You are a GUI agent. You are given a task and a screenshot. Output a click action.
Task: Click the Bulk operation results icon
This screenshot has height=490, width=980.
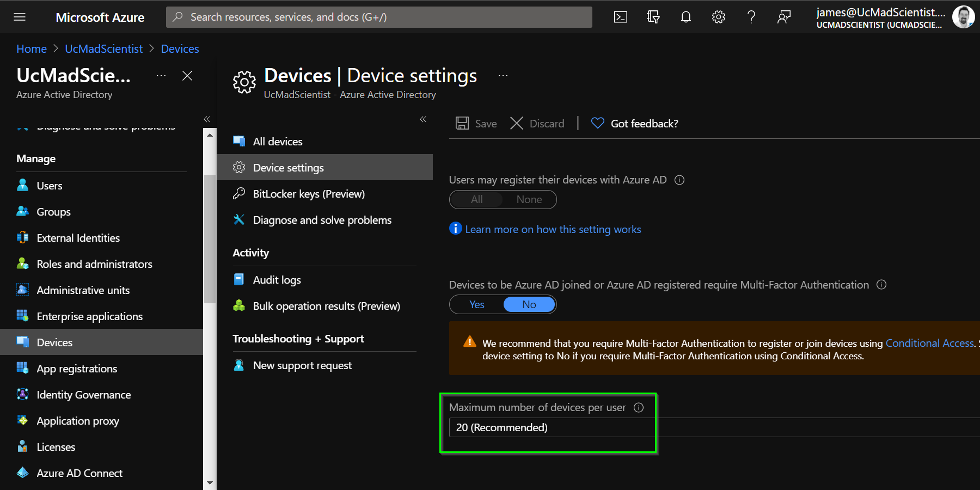pyautogui.click(x=238, y=305)
